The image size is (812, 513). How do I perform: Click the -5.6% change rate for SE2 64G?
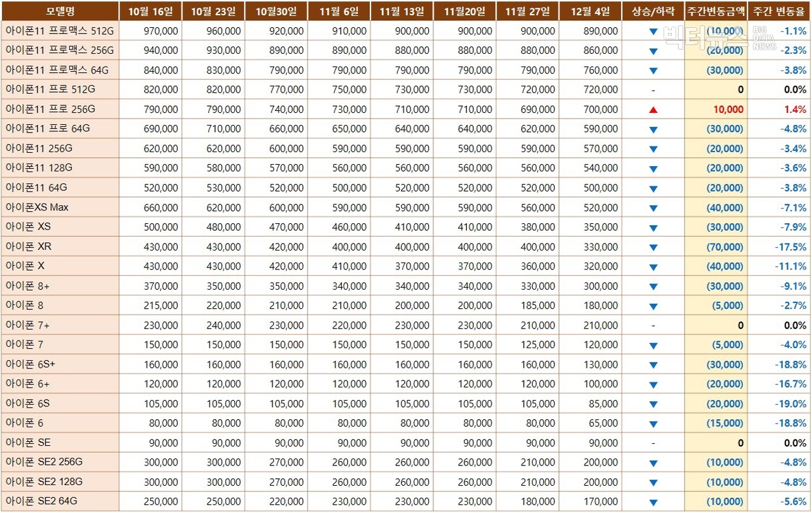click(794, 502)
